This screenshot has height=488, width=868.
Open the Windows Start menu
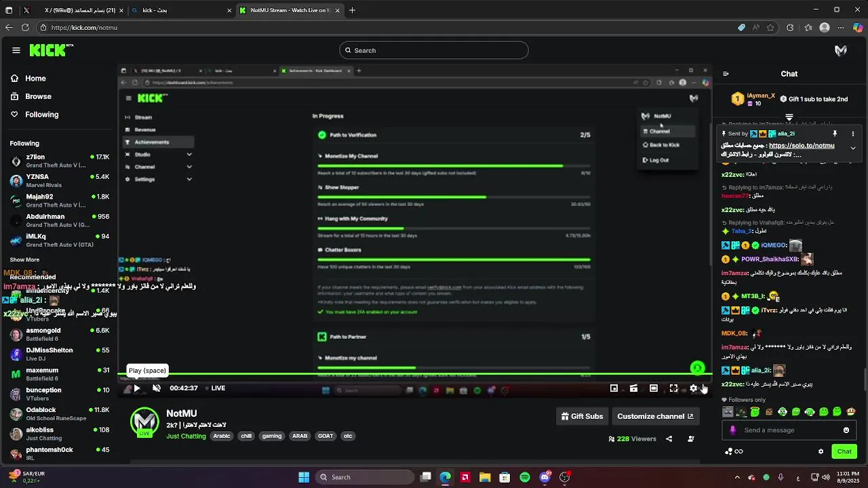(x=304, y=477)
